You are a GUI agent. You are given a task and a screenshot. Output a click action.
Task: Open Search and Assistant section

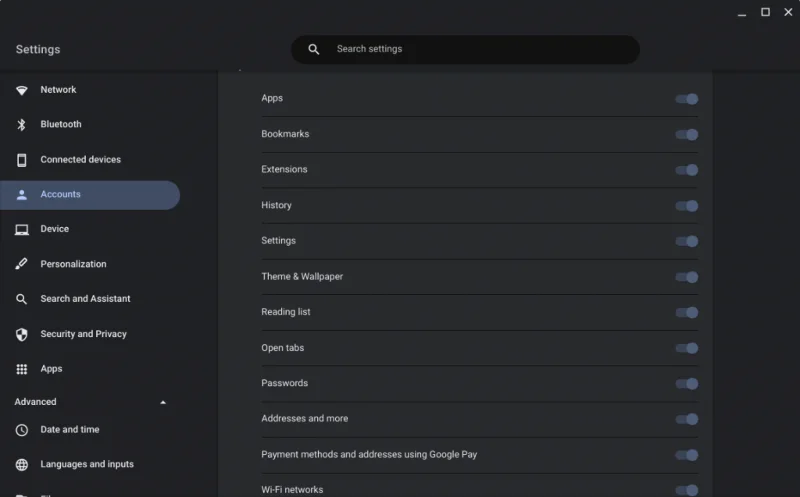(x=90, y=299)
